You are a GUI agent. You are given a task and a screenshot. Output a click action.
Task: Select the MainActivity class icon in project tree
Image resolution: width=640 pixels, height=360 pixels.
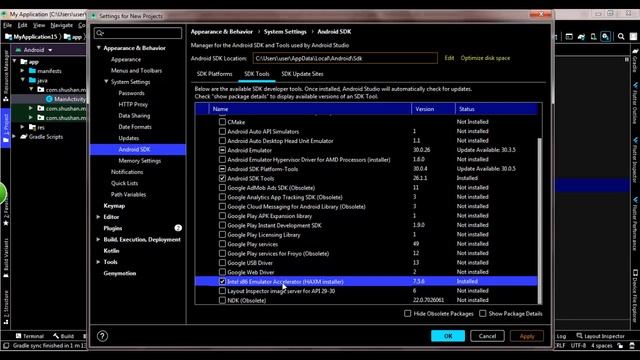pos(49,99)
